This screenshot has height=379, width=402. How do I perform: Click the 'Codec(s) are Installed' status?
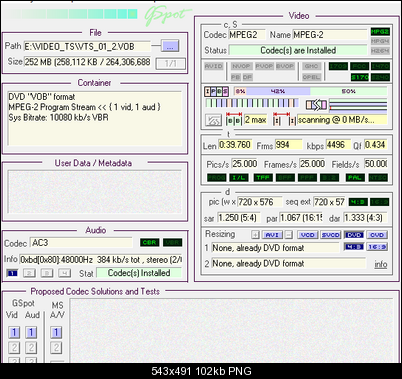tap(298, 50)
